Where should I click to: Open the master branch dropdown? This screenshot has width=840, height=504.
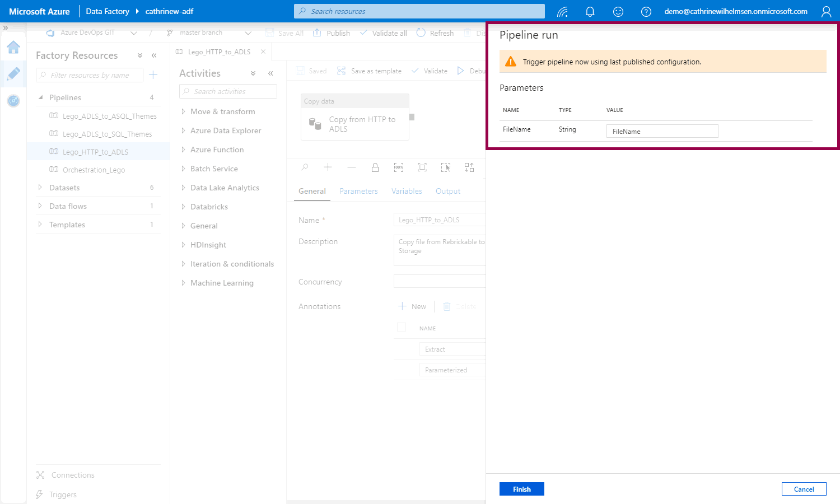(x=248, y=33)
